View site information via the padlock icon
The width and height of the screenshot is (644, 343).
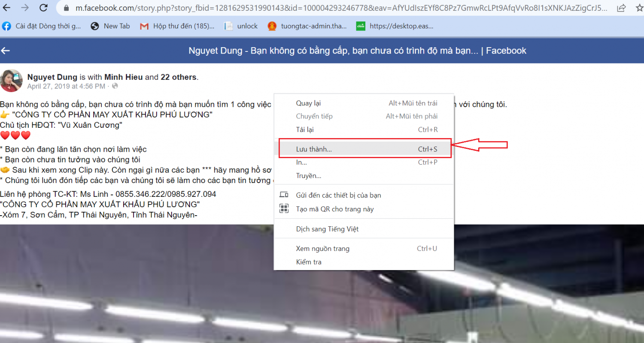click(66, 8)
